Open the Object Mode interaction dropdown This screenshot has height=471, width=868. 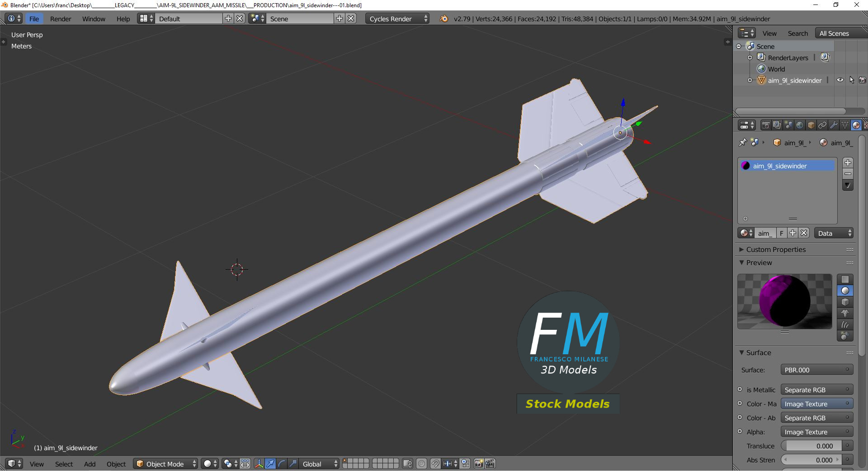(165, 464)
